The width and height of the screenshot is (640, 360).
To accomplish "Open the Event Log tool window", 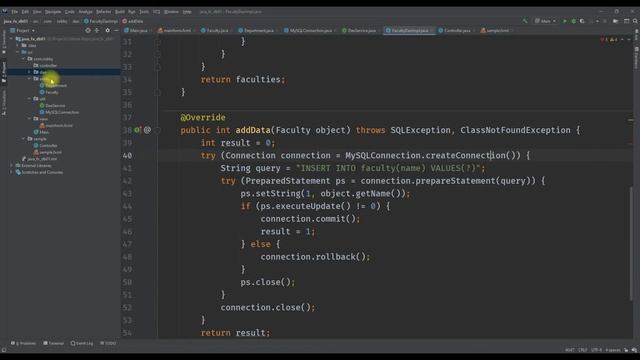I will [x=82, y=343].
